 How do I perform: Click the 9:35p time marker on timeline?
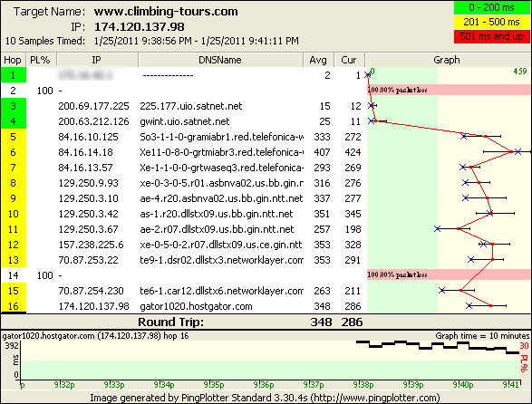click(x=214, y=385)
